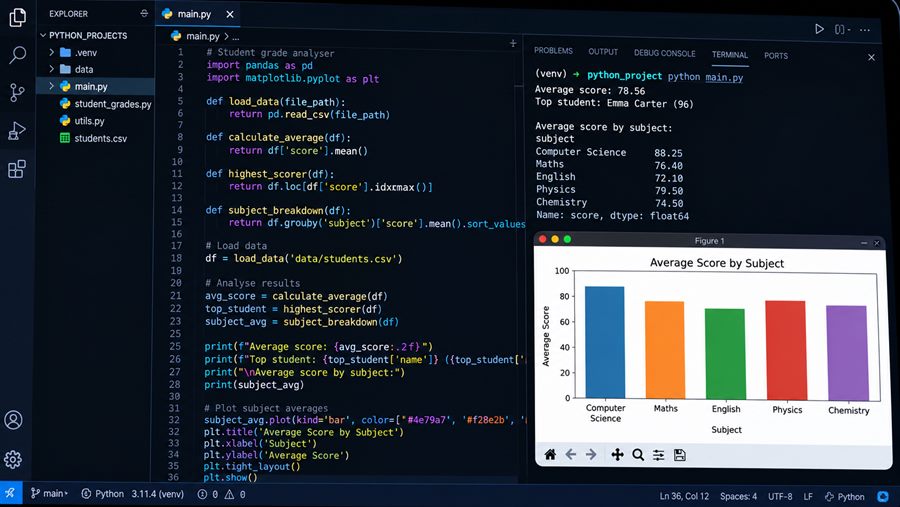Click Save figure icon in Figure 1
This screenshot has height=507, width=900.
point(680,455)
